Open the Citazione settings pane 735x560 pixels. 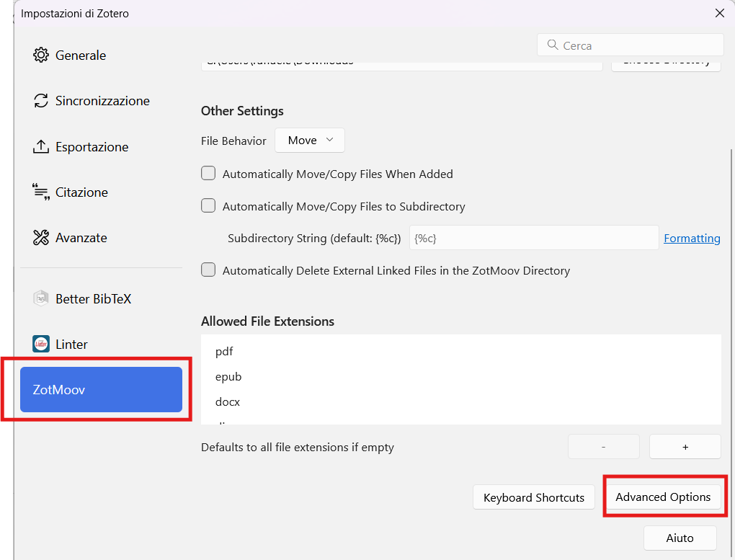(101, 192)
